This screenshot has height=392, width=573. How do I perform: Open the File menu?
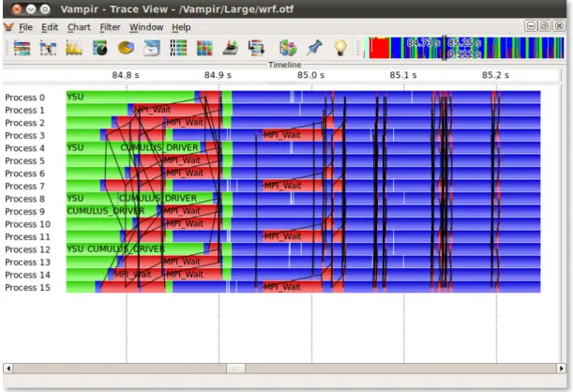point(25,27)
